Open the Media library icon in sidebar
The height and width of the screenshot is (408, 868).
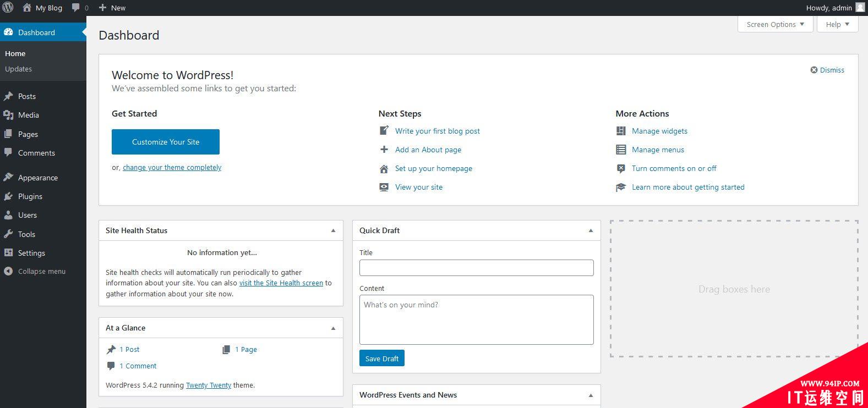click(x=8, y=115)
